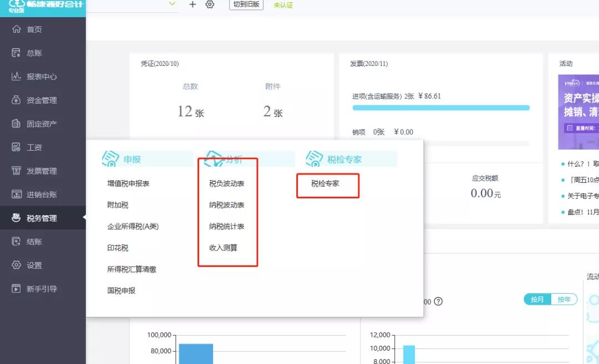
Task: Select 税检专家 menu entry
Action: click(325, 183)
